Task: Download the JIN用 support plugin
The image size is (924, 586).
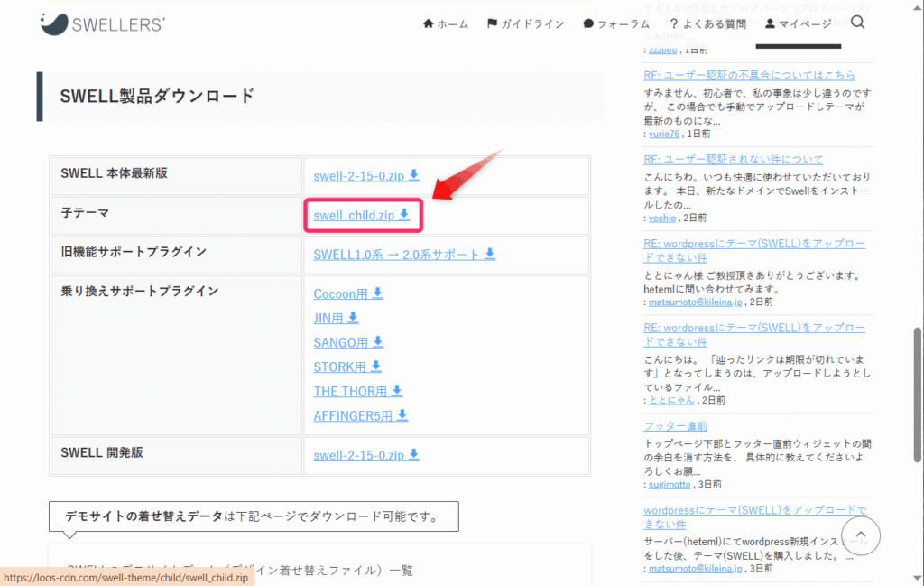Action: [x=336, y=319]
